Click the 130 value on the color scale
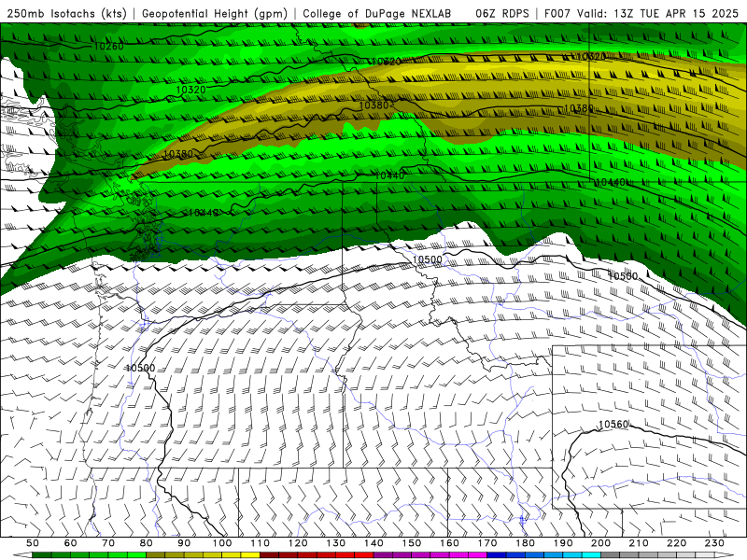Image resolution: width=747 pixels, height=560 pixels. click(x=336, y=543)
